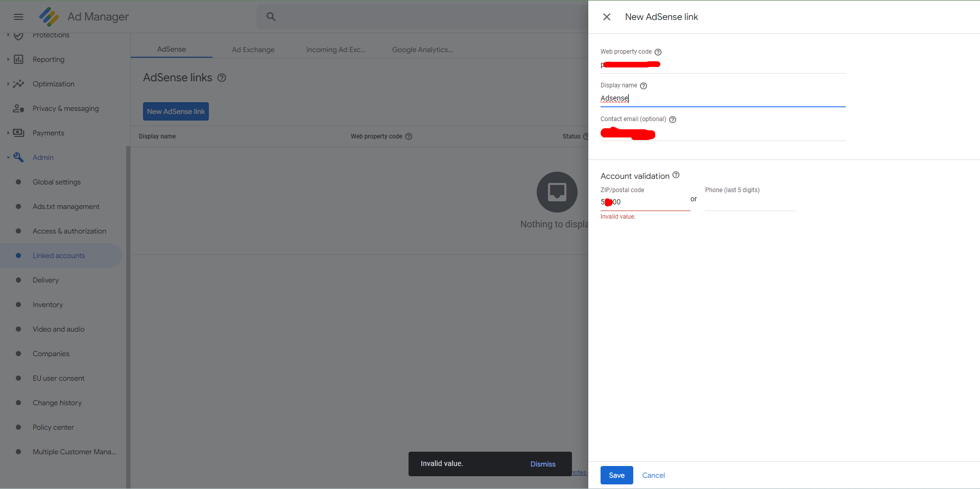The image size is (980, 489).
Task: Expand the Protections section arrow
Action: pyautogui.click(x=8, y=35)
